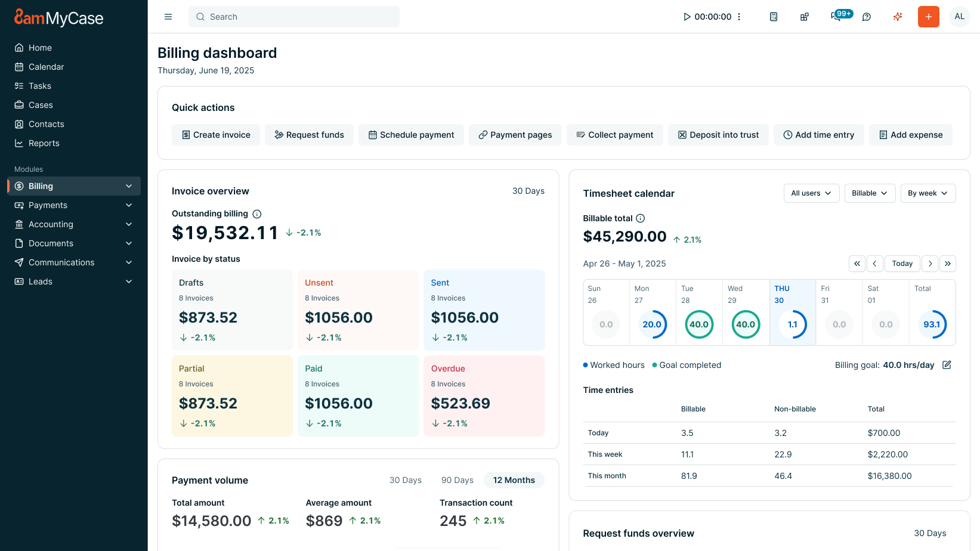Click the Create invoice quick action

[x=215, y=135]
